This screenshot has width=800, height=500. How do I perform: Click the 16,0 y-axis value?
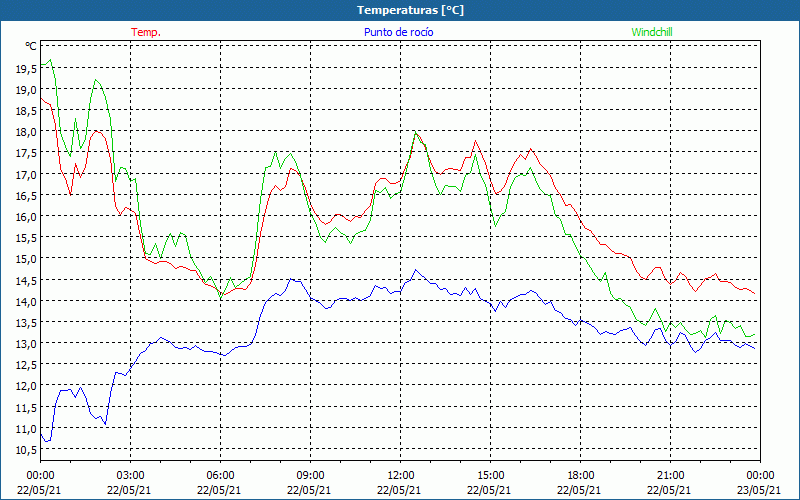[x=26, y=217]
